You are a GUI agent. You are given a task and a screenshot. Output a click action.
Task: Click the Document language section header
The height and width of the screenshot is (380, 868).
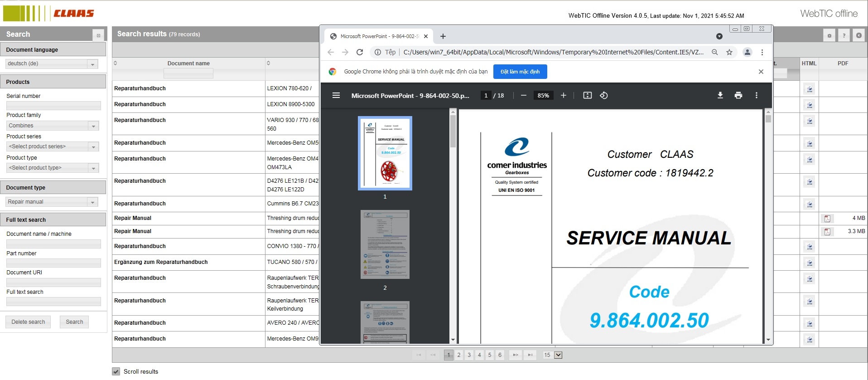53,49
